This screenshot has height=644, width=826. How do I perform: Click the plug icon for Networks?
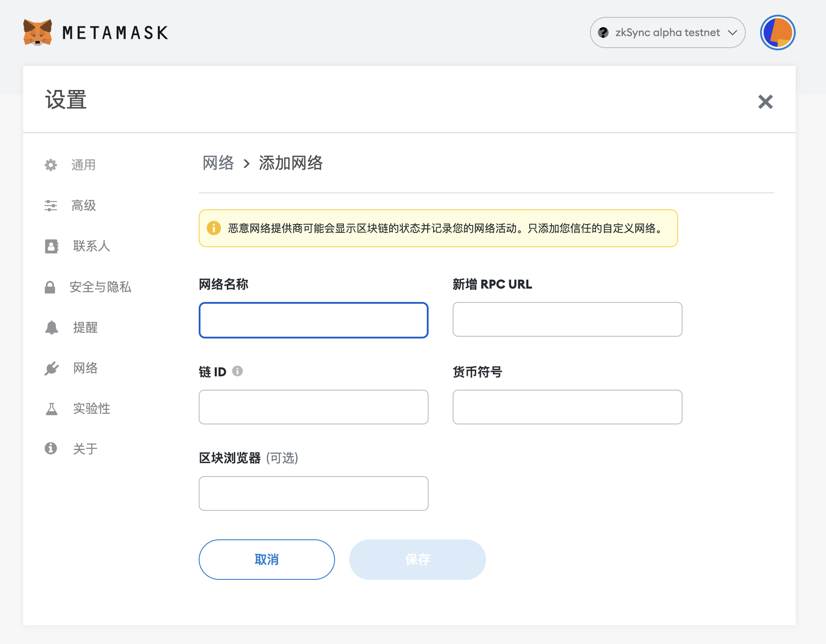coord(52,368)
